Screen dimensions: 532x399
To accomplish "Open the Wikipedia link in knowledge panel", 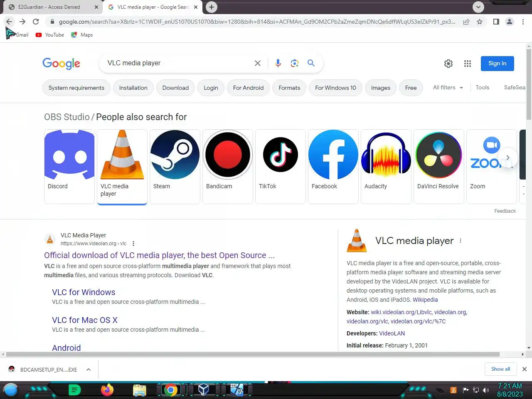I will [425, 300].
